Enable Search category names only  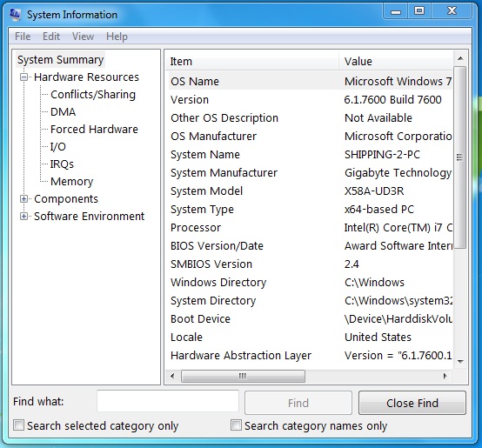(x=236, y=425)
